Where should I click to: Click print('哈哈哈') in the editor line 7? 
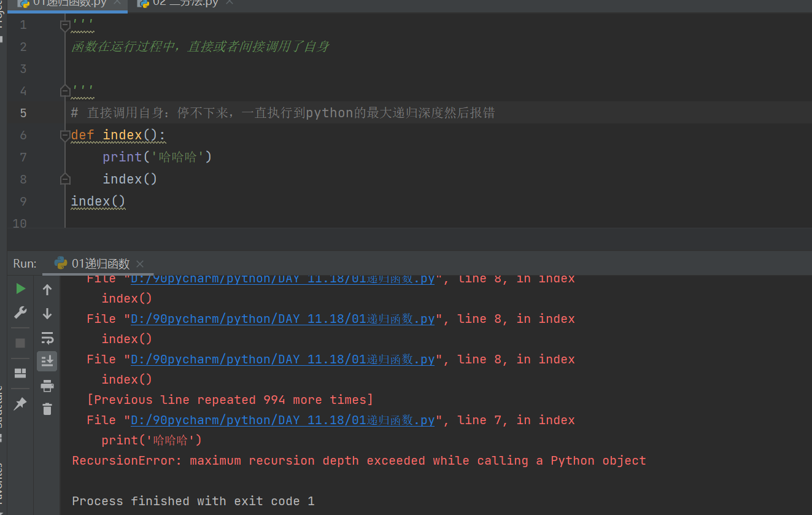tap(157, 157)
